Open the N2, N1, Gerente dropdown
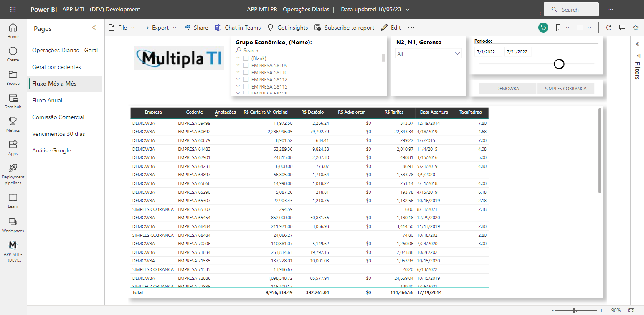Screen dimensions: 644x315 [x=428, y=53]
